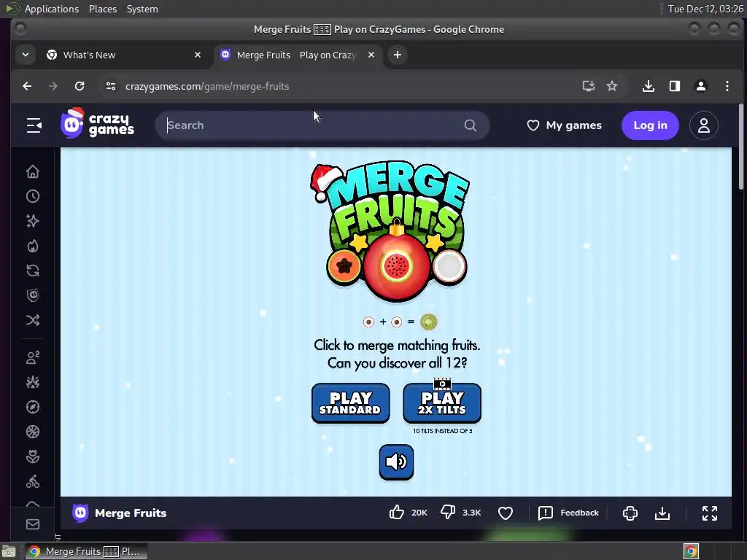Viewport: 747px width, 560px height.
Task: Open the Places menu
Action: tap(102, 9)
